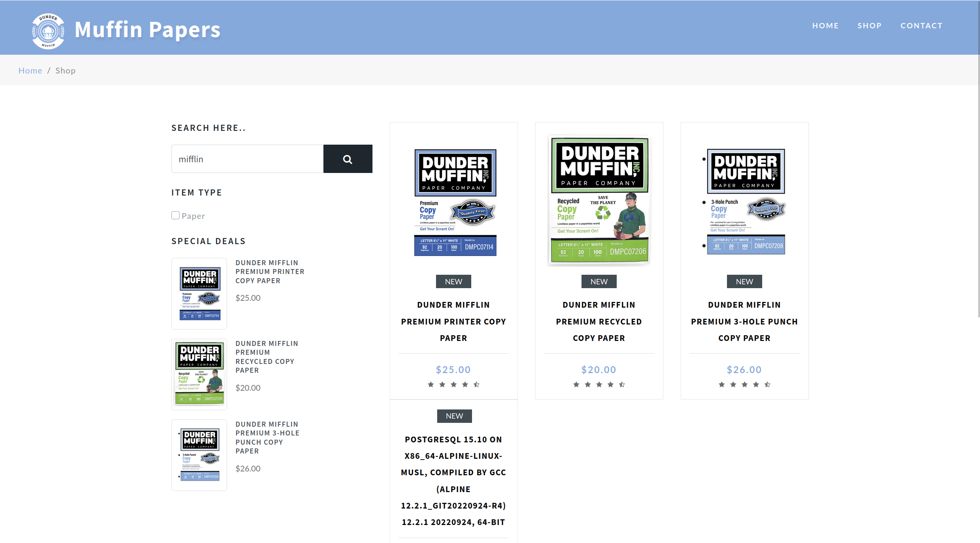Open Premium Printer Copy Paper special deal thumbnail
The height and width of the screenshot is (543, 980).
(199, 294)
